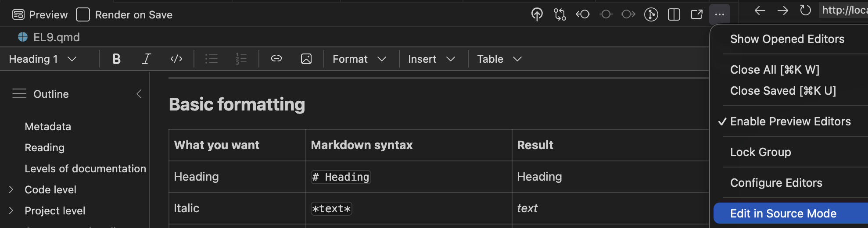Click the insert image icon
The image size is (868, 228).
[x=306, y=59]
